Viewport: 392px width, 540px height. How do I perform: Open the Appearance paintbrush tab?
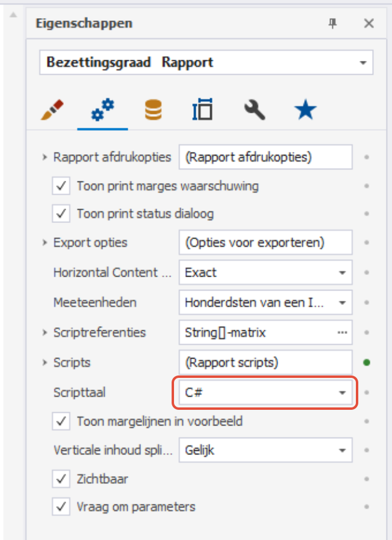[52, 110]
